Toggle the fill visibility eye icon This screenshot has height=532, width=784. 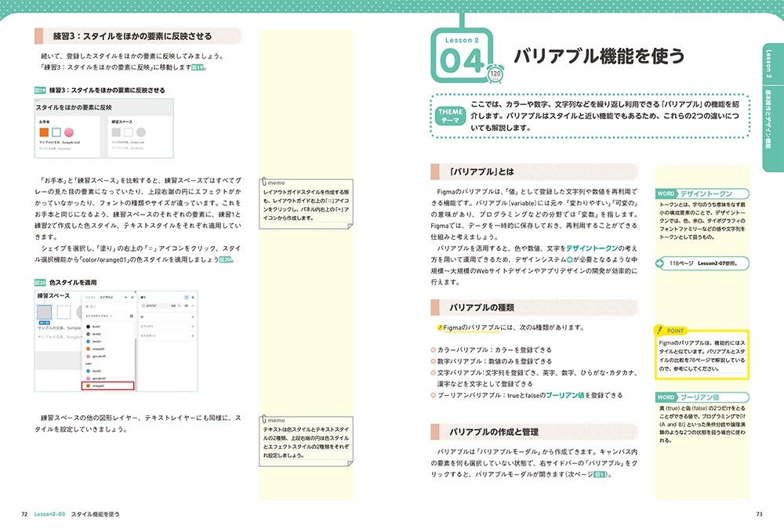click(186, 307)
